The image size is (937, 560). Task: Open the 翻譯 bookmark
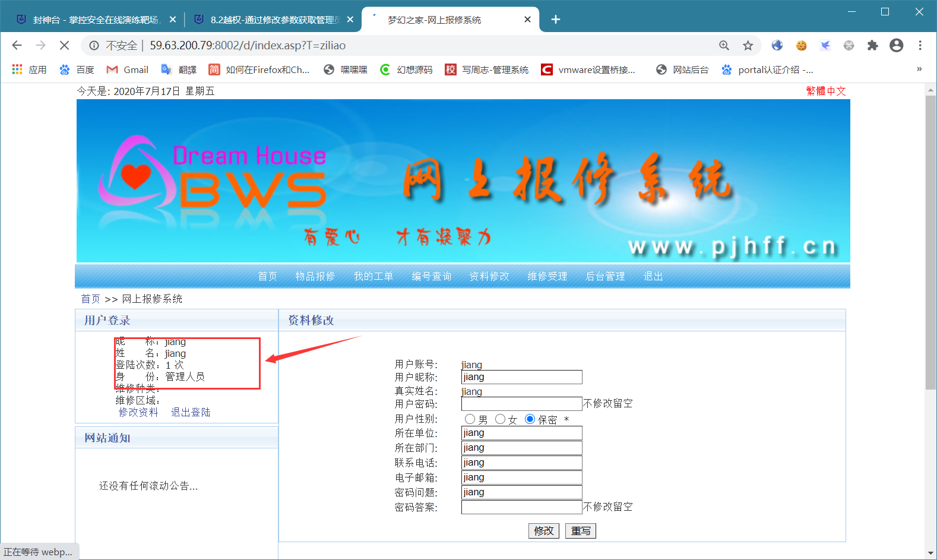(x=179, y=69)
